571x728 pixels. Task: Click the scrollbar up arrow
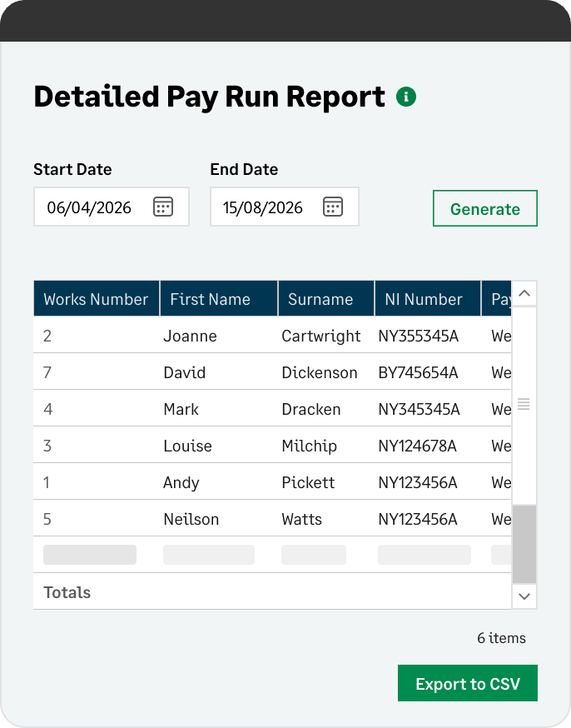pyautogui.click(x=524, y=293)
